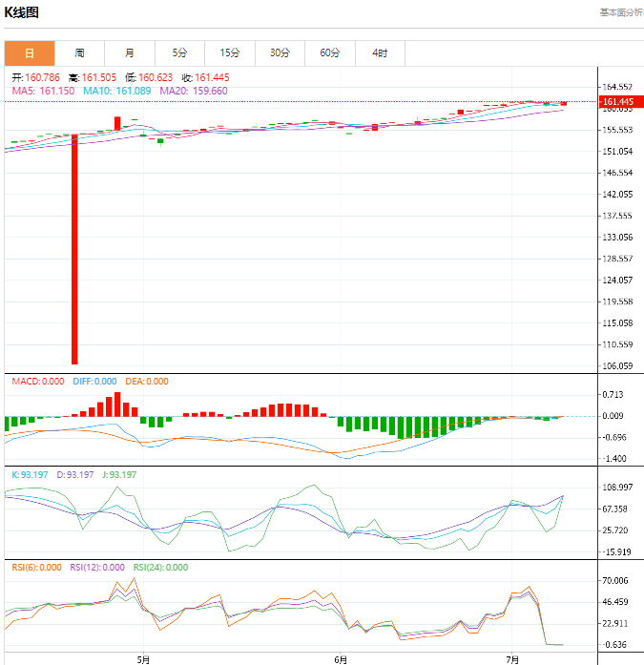Click the MA20 indicator label
The image size is (644, 665).
coord(194,91)
